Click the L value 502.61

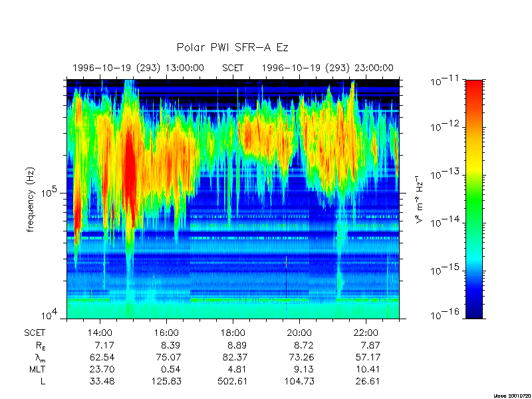click(233, 381)
